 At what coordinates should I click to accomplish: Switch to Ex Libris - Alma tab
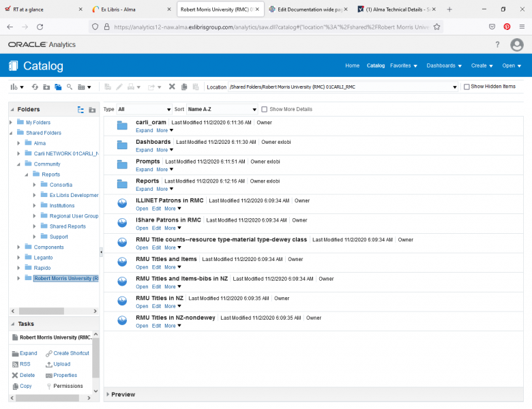(x=132, y=10)
